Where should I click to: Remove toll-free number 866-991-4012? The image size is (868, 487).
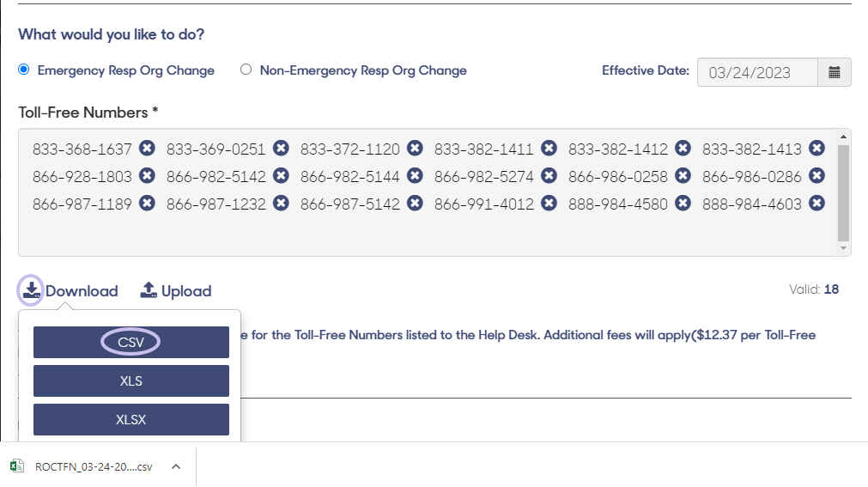(549, 204)
